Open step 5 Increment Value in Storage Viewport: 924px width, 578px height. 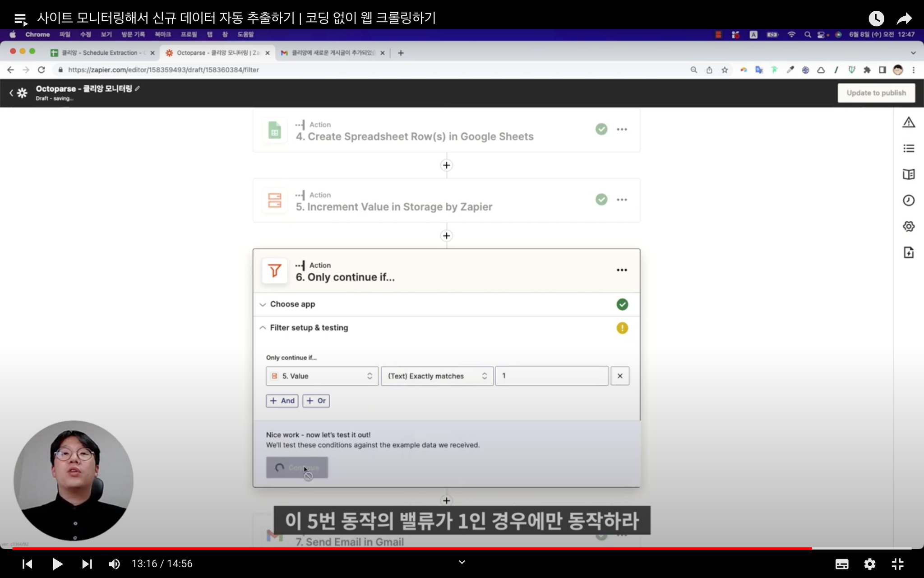(446, 200)
